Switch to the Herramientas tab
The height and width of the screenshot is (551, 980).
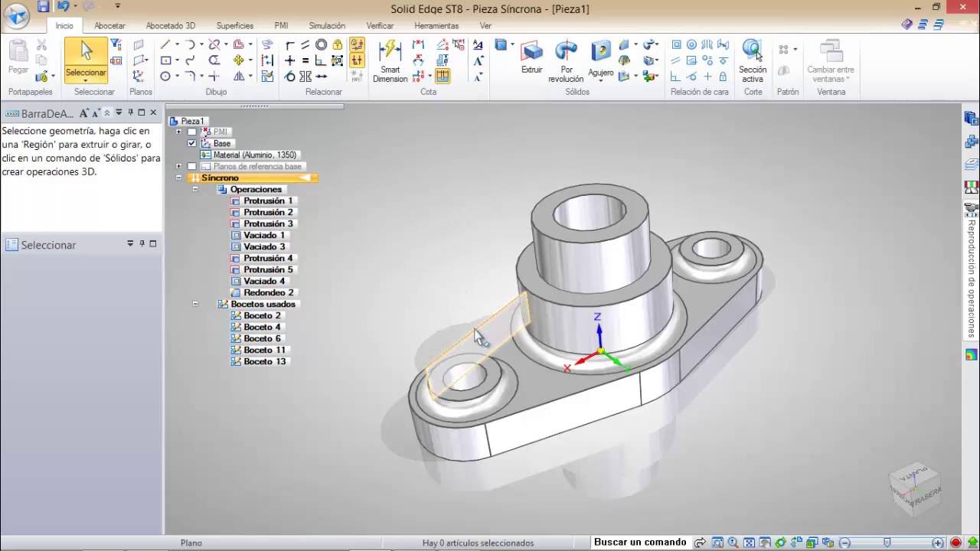click(x=436, y=25)
